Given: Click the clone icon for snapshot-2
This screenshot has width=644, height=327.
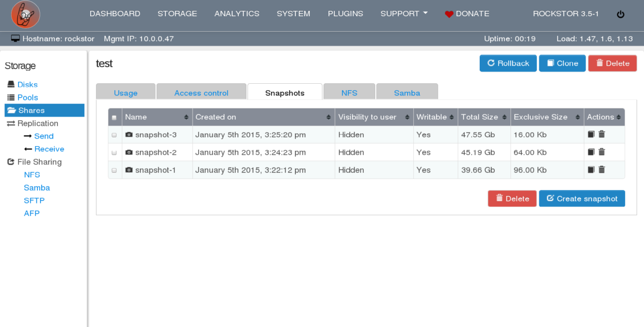Looking at the screenshot, I should coord(591,152).
